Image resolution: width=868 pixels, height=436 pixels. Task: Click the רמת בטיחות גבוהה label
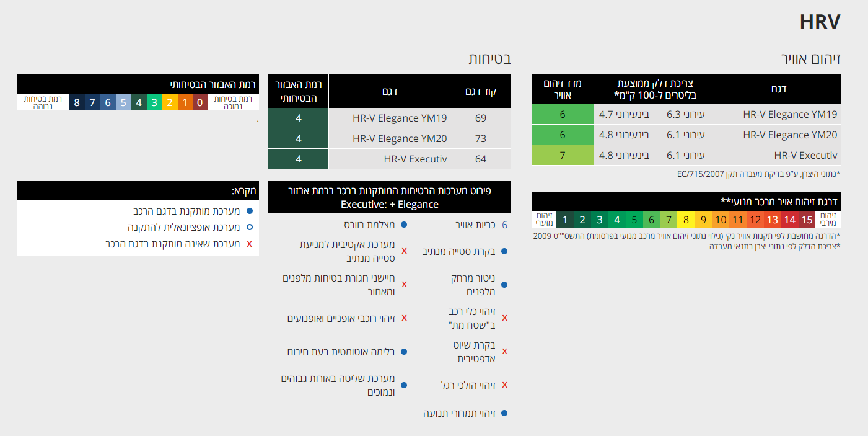click(43, 102)
